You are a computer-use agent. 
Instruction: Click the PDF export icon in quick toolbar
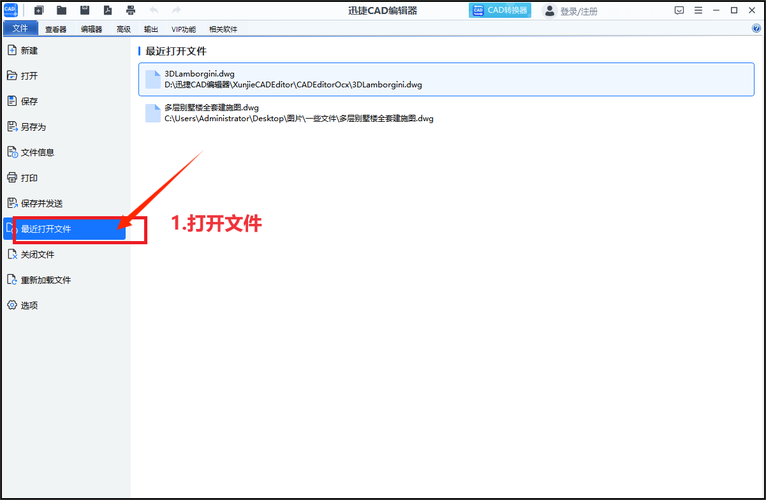click(107, 10)
